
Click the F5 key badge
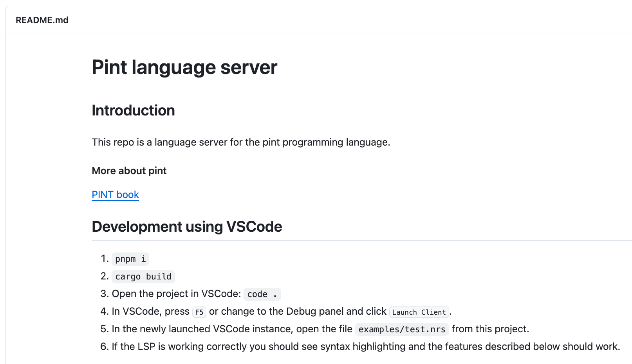[x=199, y=312]
